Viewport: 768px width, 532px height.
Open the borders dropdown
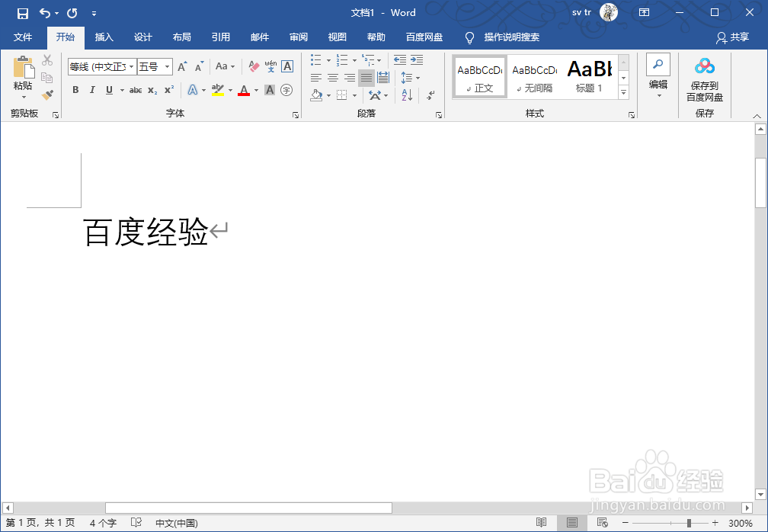(354, 95)
